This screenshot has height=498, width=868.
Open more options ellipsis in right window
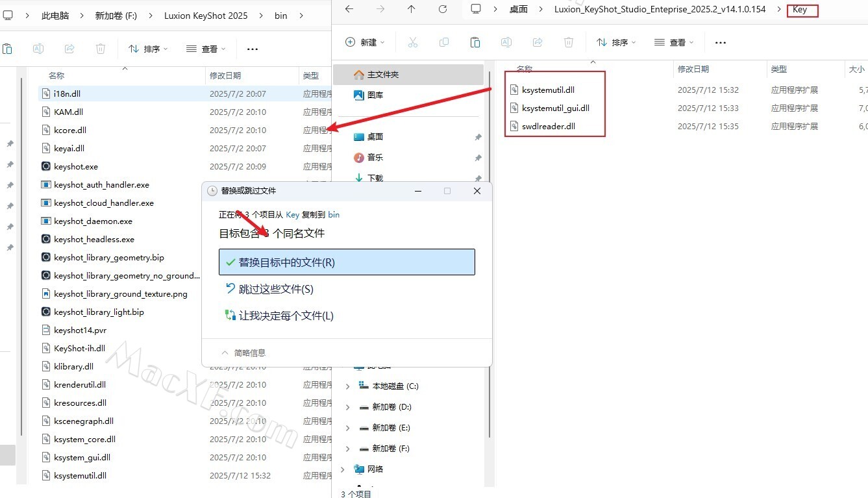(x=721, y=42)
